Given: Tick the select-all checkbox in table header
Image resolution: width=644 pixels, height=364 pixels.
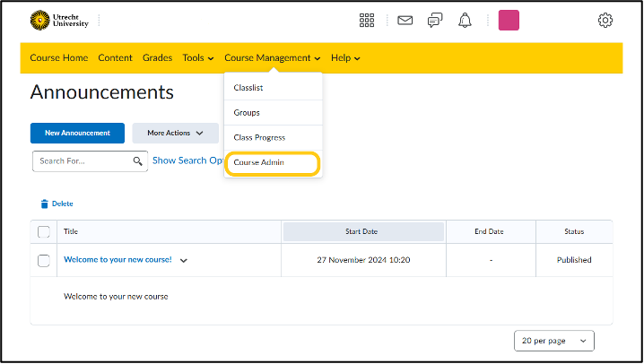Looking at the screenshot, I should coord(44,232).
